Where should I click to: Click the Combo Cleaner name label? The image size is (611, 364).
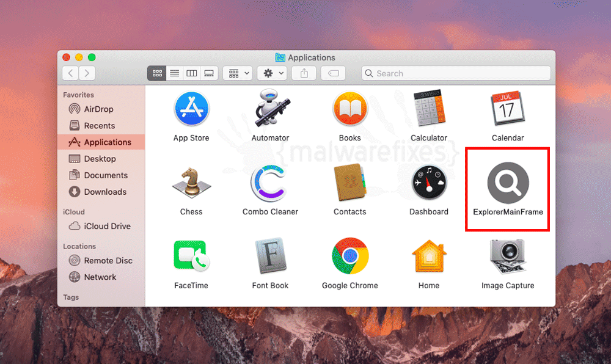[270, 212]
